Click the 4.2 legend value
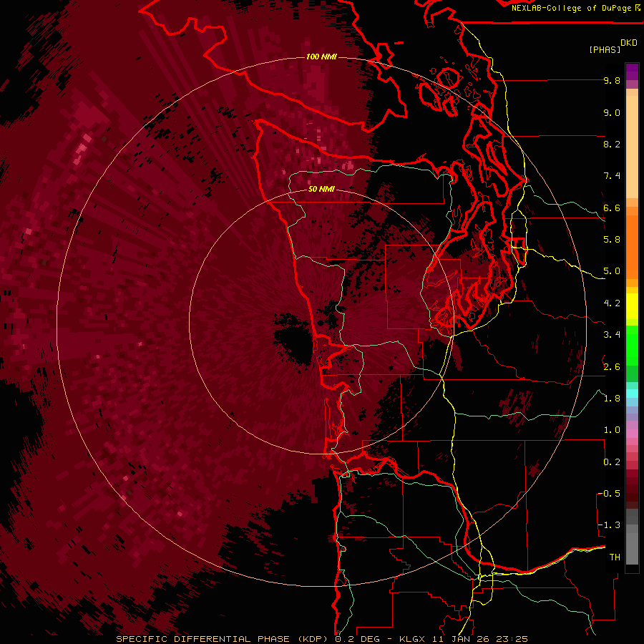This screenshot has height=644, width=644. click(612, 303)
